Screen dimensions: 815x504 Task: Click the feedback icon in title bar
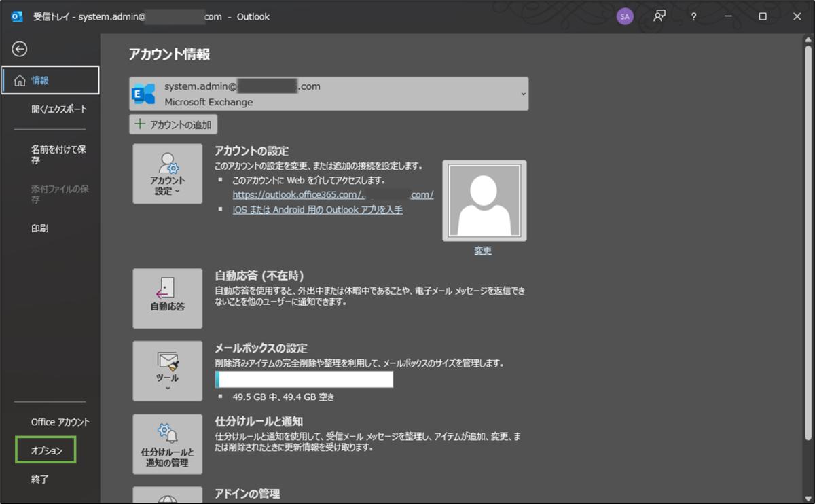coord(659,17)
